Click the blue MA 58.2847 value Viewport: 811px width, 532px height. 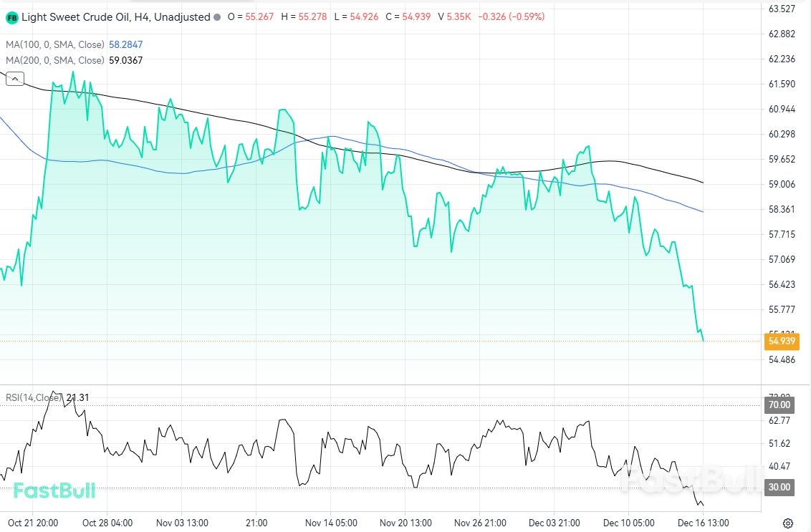(125, 44)
